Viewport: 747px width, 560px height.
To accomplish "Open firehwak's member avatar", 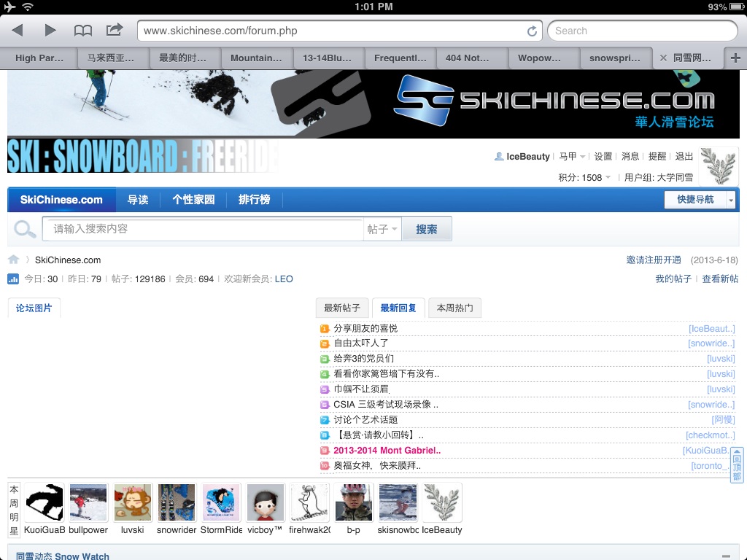I will click(x=309, y=502).
